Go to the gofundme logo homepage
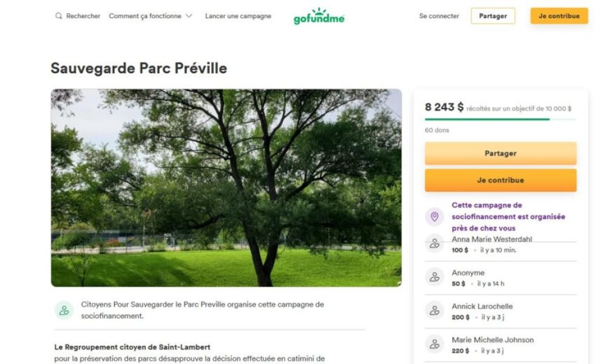 pos(319,16)
